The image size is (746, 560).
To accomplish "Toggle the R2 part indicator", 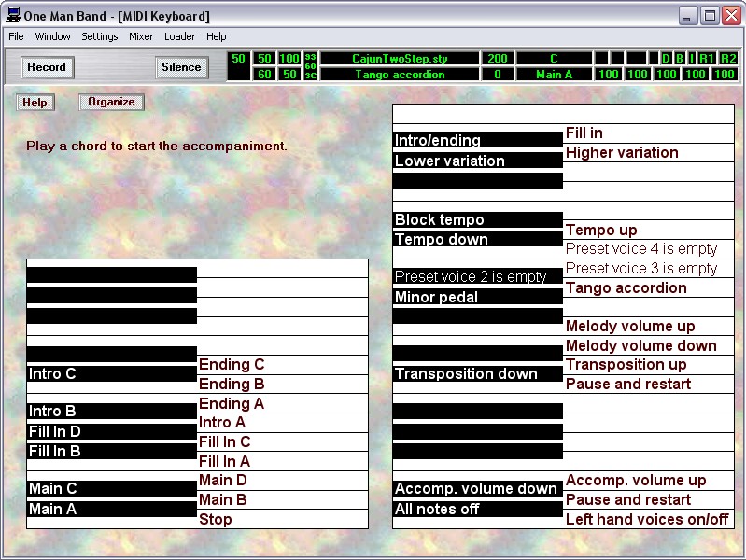I will pyautogui.click(x=728, y=59).
